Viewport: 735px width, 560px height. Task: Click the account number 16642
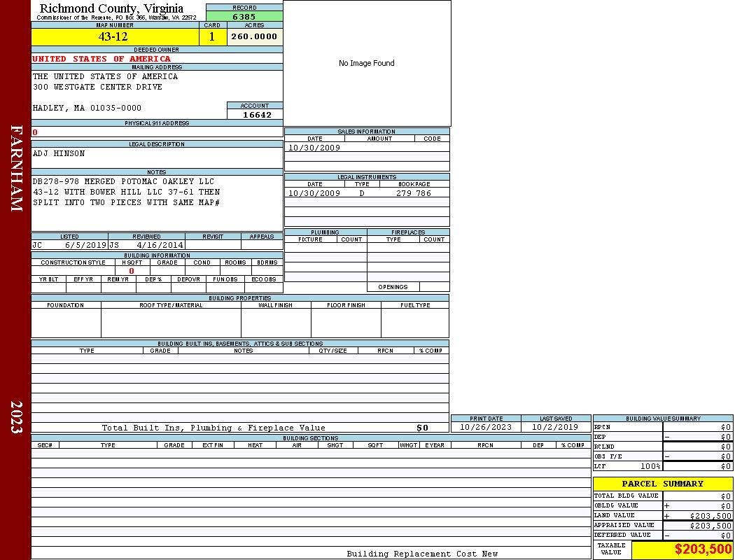[256, 115]
